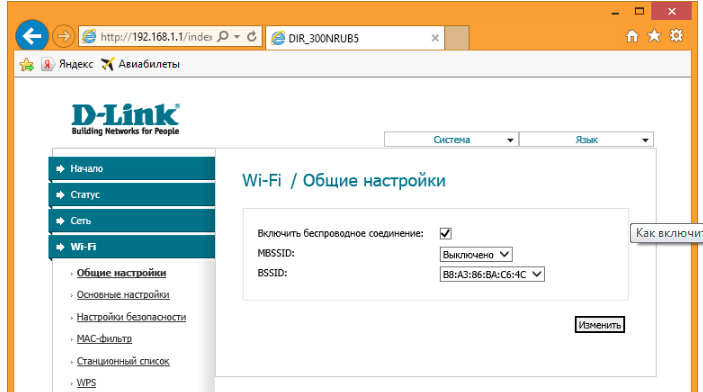Open the Авиабилеты bookmark
The image size is (703, 392).
pos(140,64)
